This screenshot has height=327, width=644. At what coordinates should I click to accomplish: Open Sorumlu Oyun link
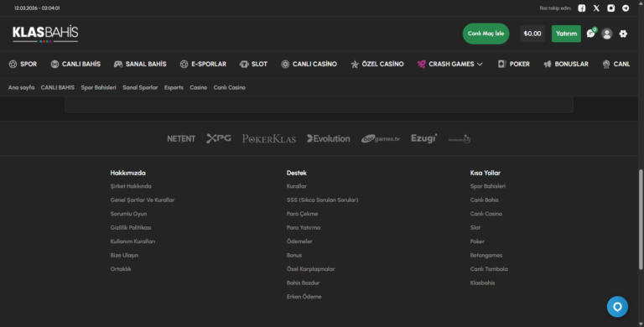128,214
